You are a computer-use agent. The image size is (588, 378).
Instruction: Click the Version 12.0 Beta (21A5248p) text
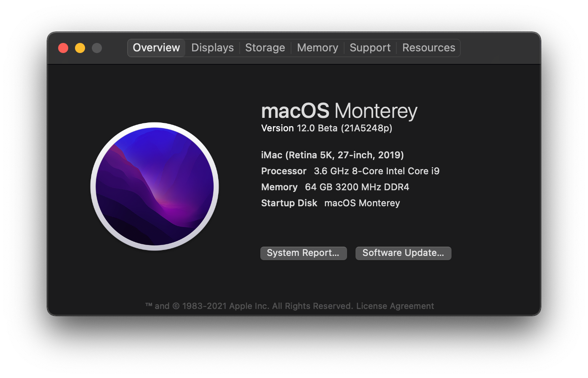pos(326,128)
